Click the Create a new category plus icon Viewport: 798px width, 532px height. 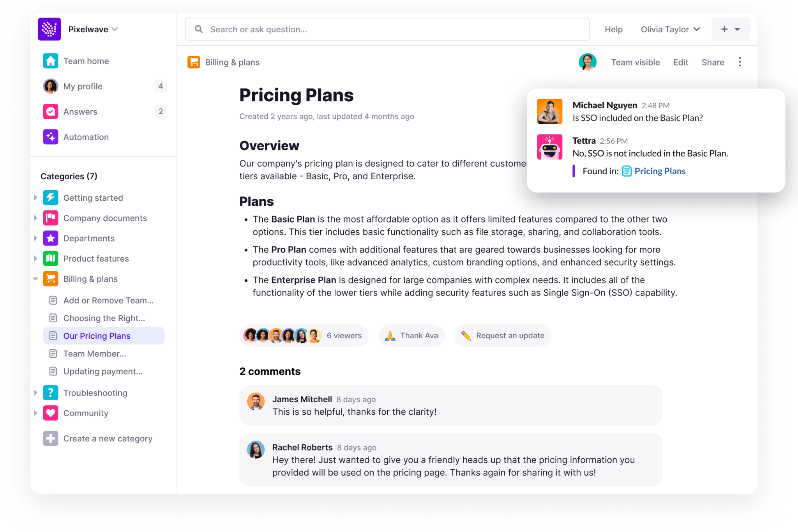pos(51,438)
